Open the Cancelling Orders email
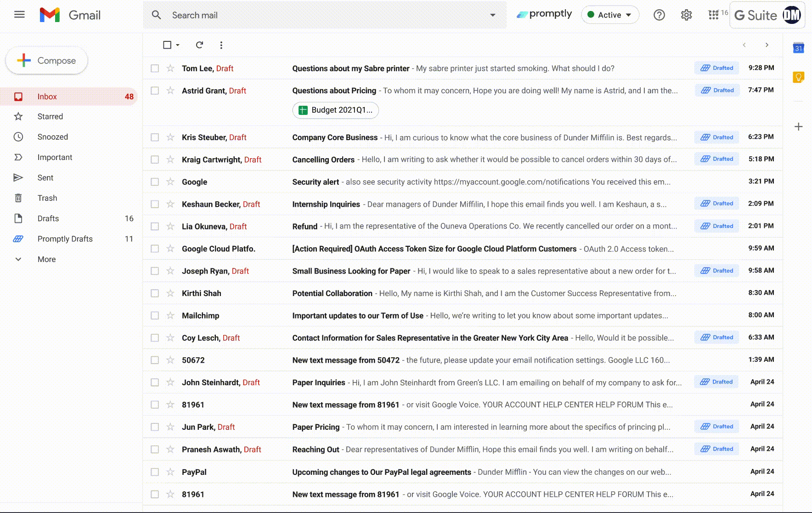The height and width of the screenshot is (513, 812). [463, 160]
